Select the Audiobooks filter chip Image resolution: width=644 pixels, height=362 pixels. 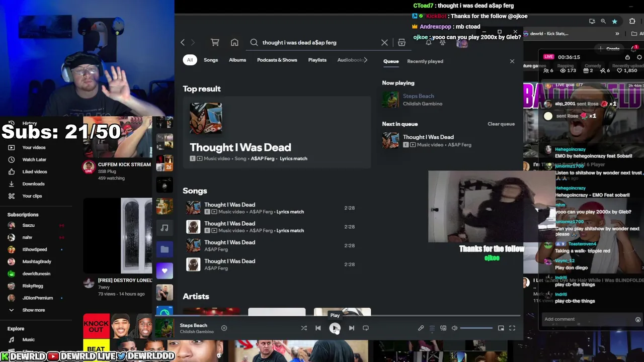350,60
